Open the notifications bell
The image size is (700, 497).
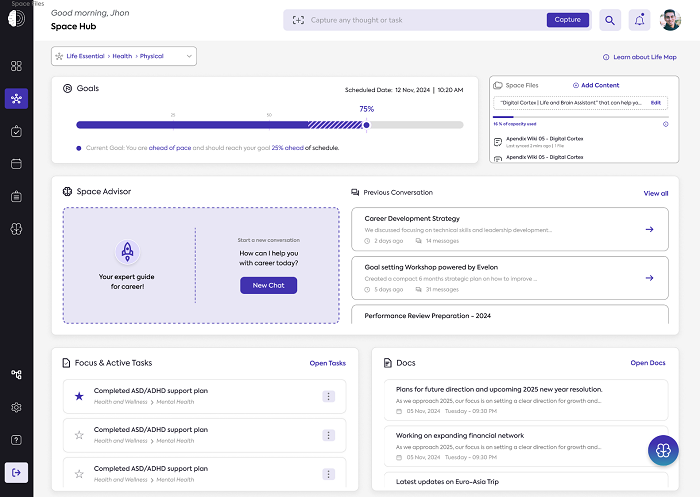(639, 20)
